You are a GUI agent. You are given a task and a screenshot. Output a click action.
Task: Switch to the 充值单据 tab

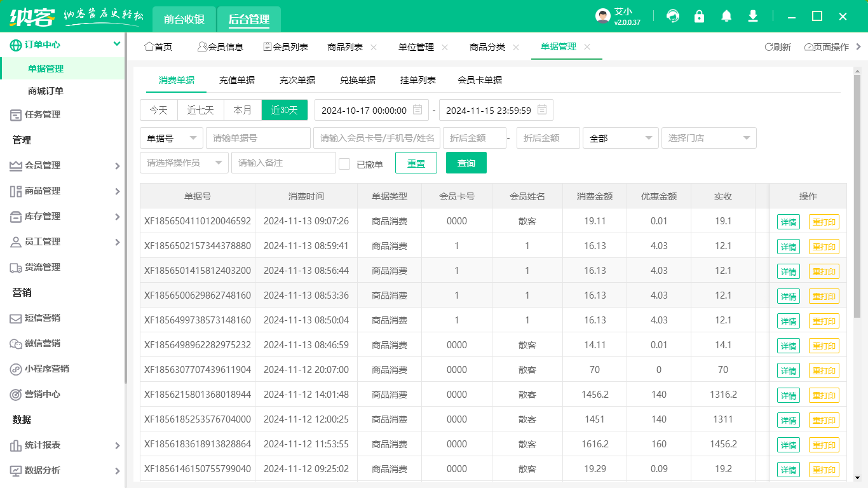(x=237, y=80)
